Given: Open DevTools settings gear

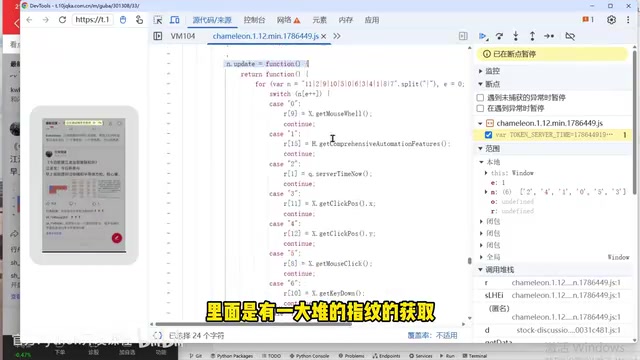Looking at the screenshot, I should pyautogui.click(x=611, y=20).
